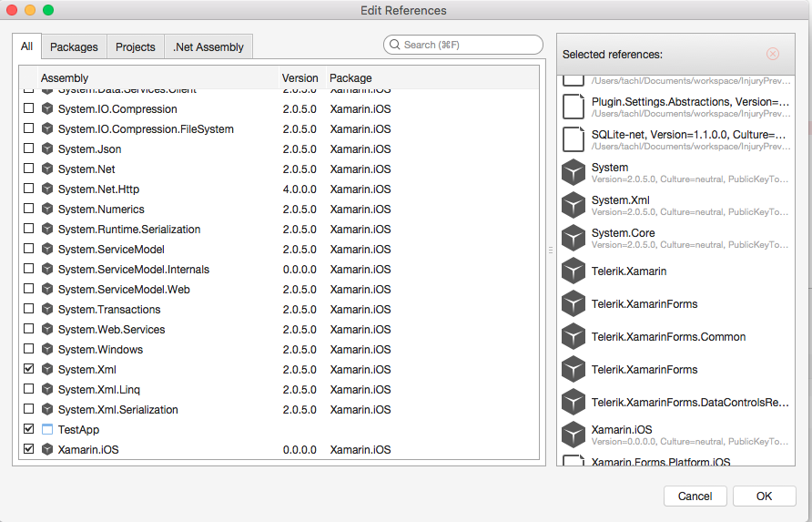This screenshot has width=812, height=522.
Task: Uncheck the Xamarin.iOS reference checkbox
Action: pos(28,449)
